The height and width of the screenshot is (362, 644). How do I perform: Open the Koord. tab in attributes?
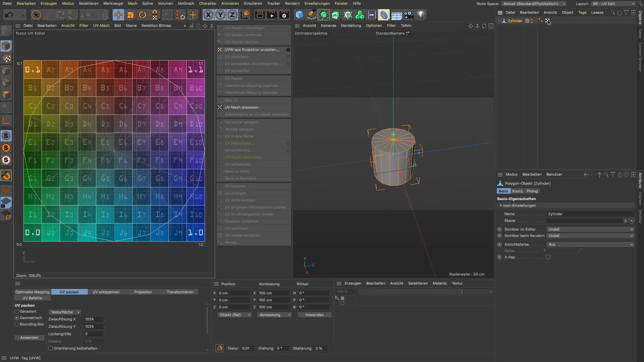click(x=517, y=191)
